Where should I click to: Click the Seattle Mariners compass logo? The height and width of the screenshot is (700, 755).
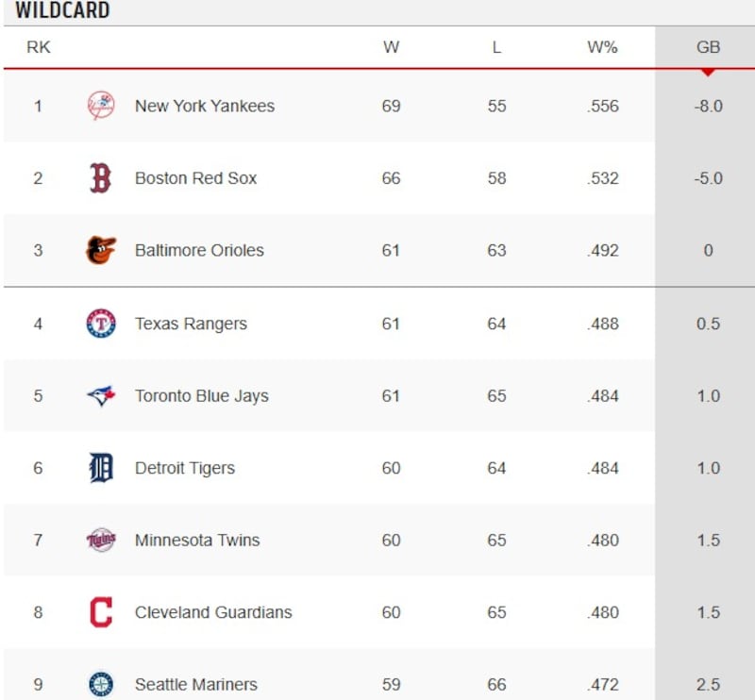(x=101, y=685)
